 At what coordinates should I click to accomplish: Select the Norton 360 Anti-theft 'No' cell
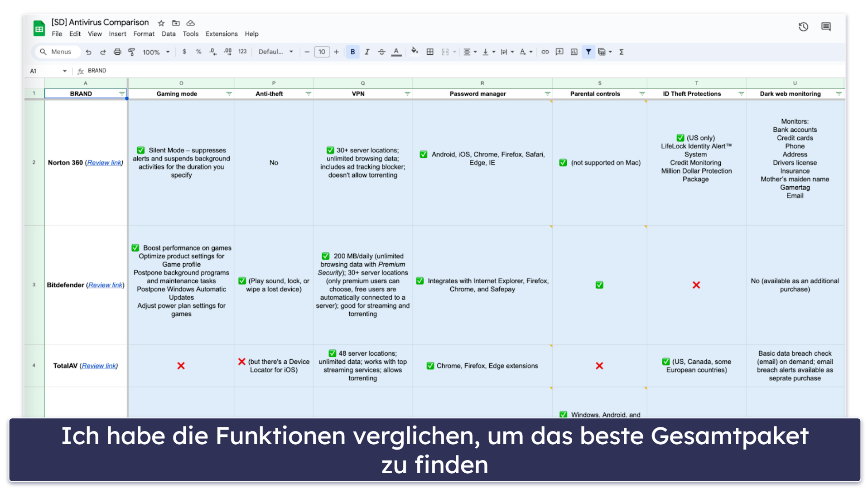point(274,163)
